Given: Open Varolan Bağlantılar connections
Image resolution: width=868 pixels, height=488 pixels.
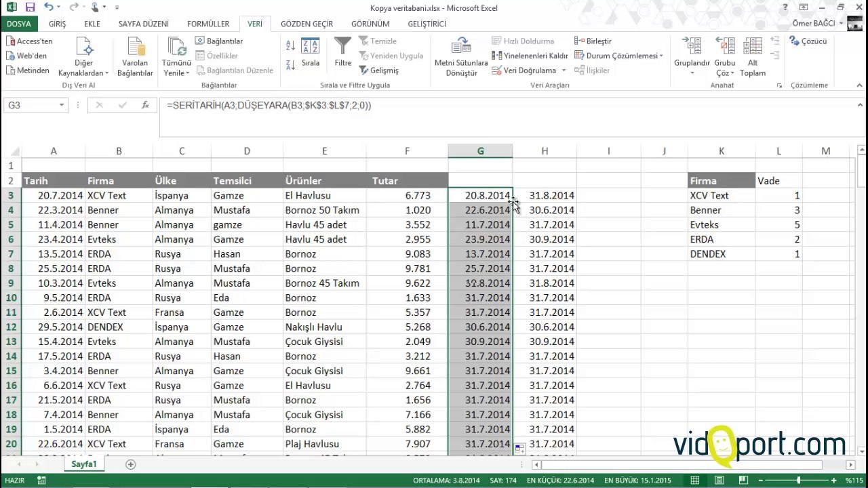Looking at the screenshot, I should 135,57.
